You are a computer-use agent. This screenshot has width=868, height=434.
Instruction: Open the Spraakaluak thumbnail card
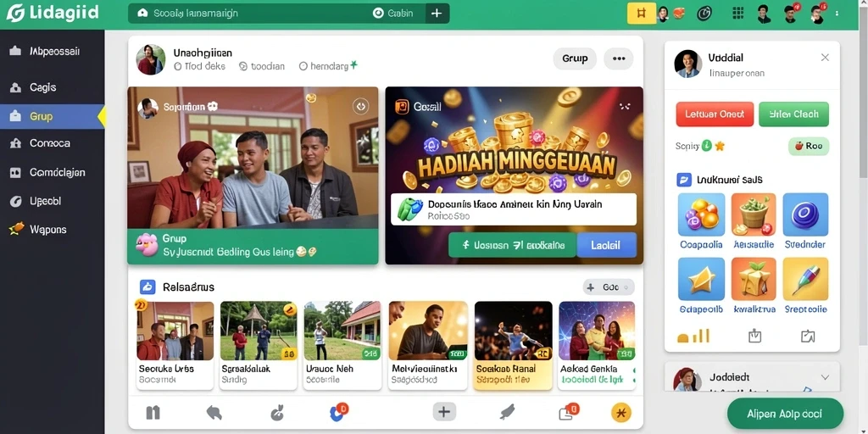pyautogui.click(x=259, y=345)
